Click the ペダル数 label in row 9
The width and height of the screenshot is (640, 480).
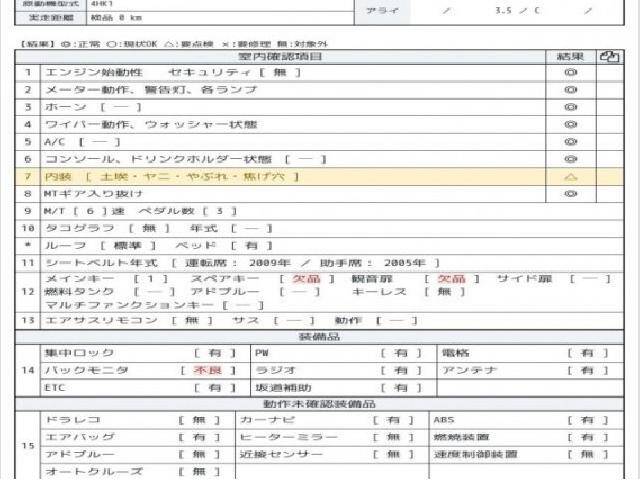(166, 211)
